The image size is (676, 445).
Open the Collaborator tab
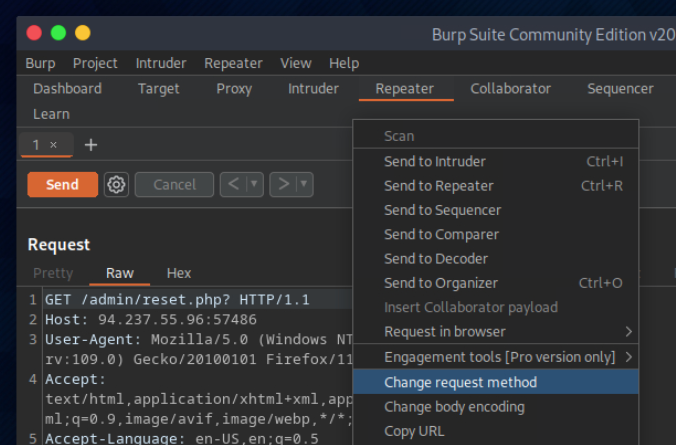pyautogui.click(x=510, y=88)
